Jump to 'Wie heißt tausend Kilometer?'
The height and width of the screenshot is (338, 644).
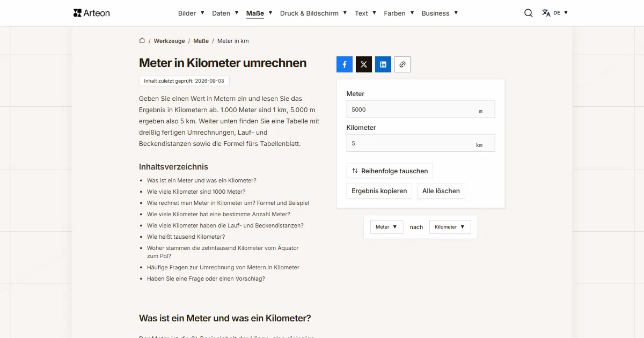tap(186, 237)
